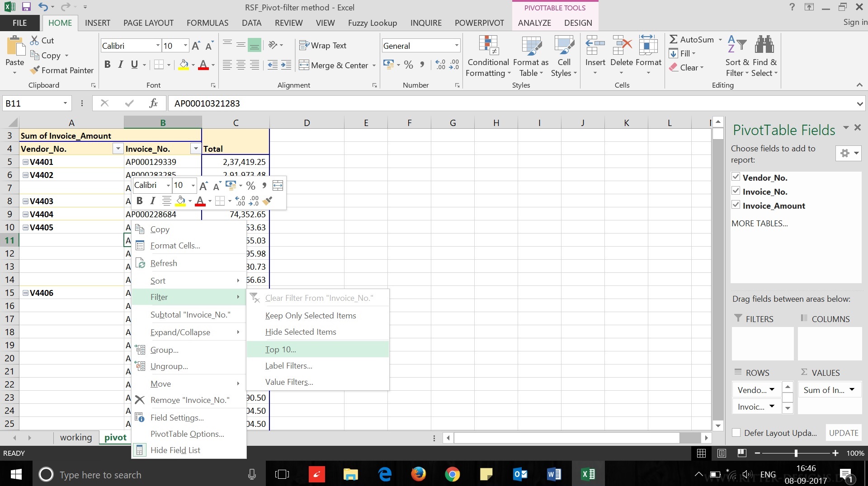Open the Invoice_No. filter dropdown

tap(196, 149)
